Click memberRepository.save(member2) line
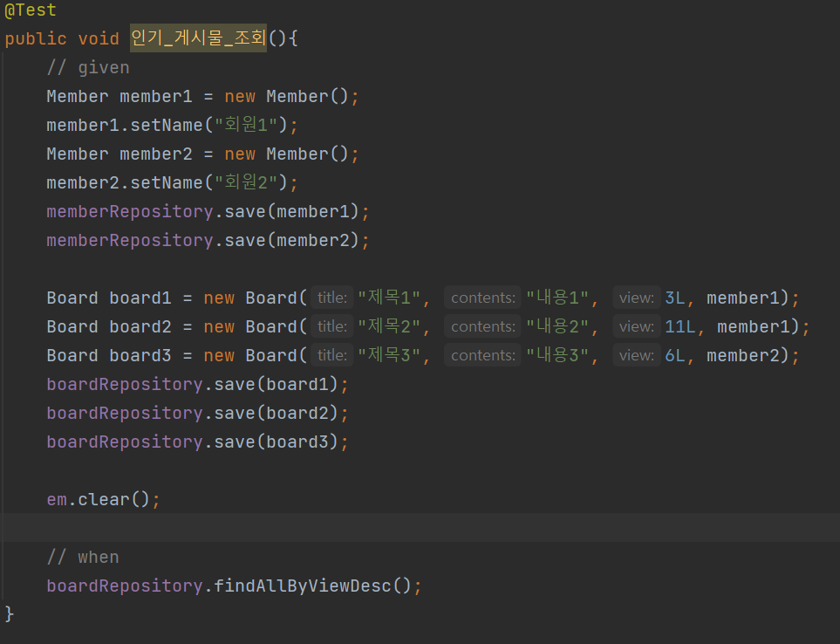 (x=208, y=241)
